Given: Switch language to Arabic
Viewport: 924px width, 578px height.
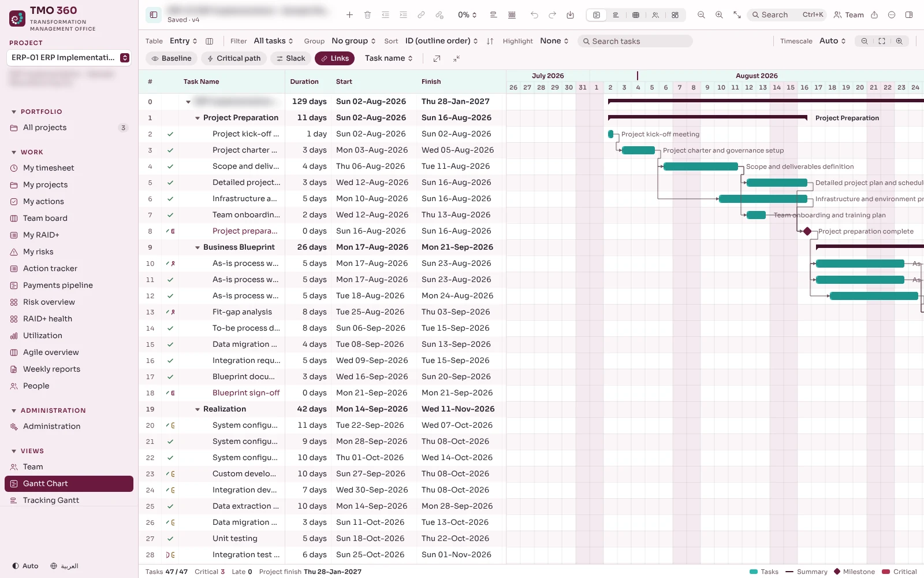Looking at the screenshot, I should coord(64,566).
